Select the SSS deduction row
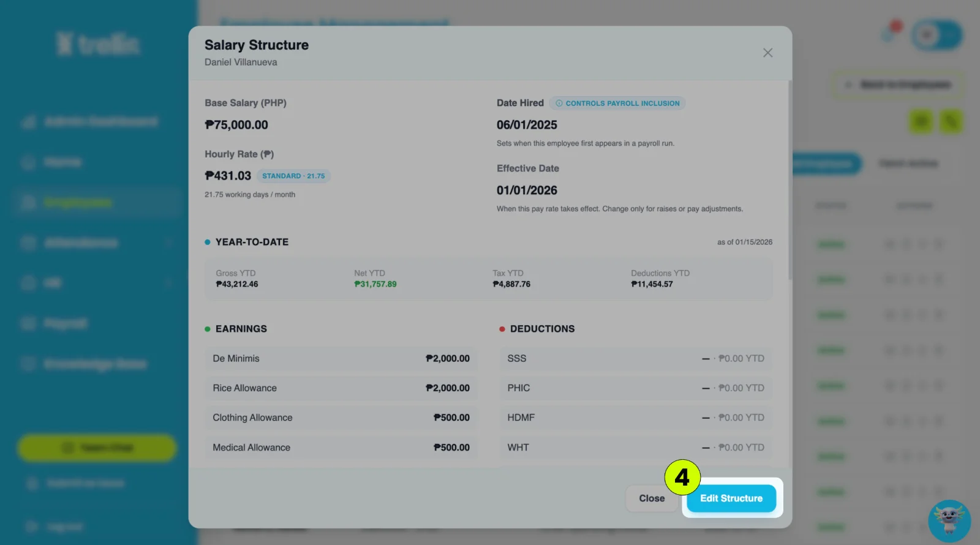Viewport: 980px width, 545px height. [636, 359]
